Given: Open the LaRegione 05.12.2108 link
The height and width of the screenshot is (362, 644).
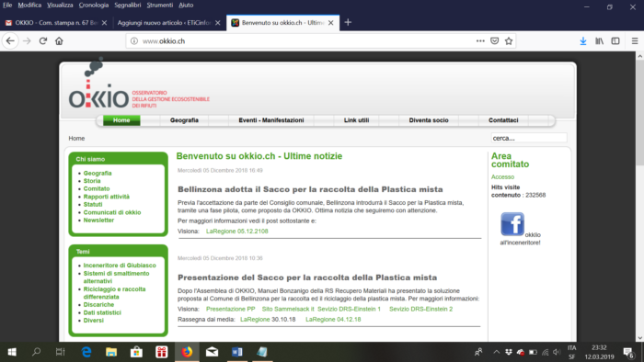Looking at the screenshot, I should tap(237, 232).
